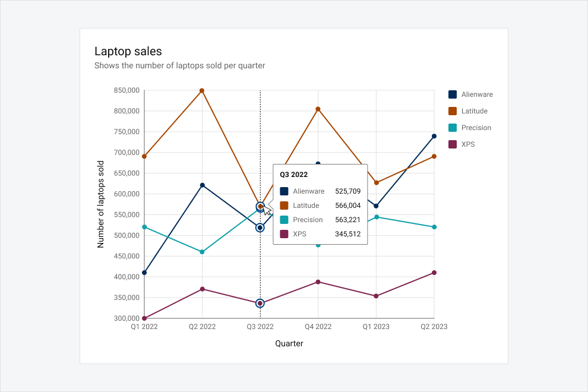Click the Latitude legend color swatch
The width and height of the screenshot is (588, 392).
click(453, 111)
